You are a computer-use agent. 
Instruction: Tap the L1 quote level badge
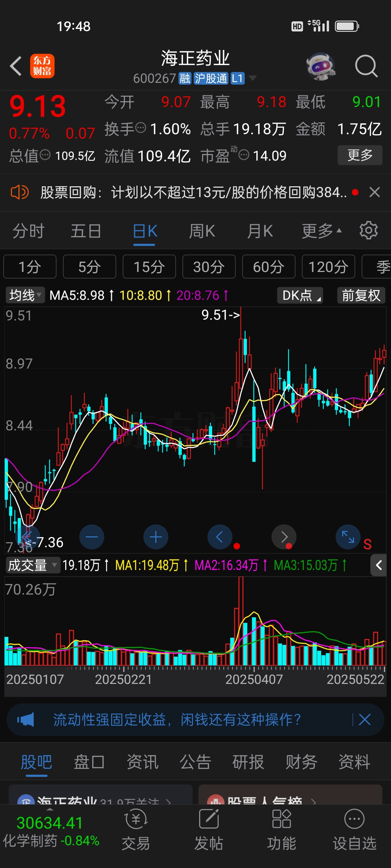coord(237,78)
